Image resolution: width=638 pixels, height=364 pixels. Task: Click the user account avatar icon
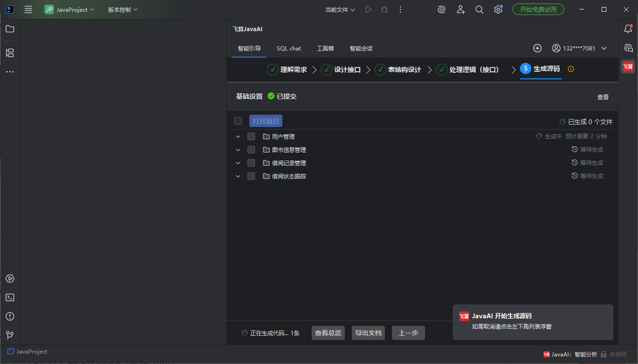tap(556, 48)
